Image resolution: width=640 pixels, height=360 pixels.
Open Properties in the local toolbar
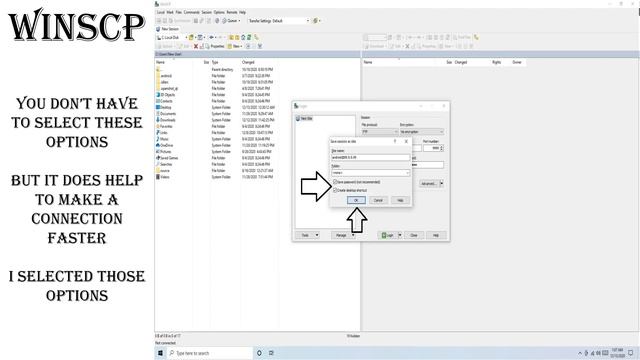click(215, 46)
